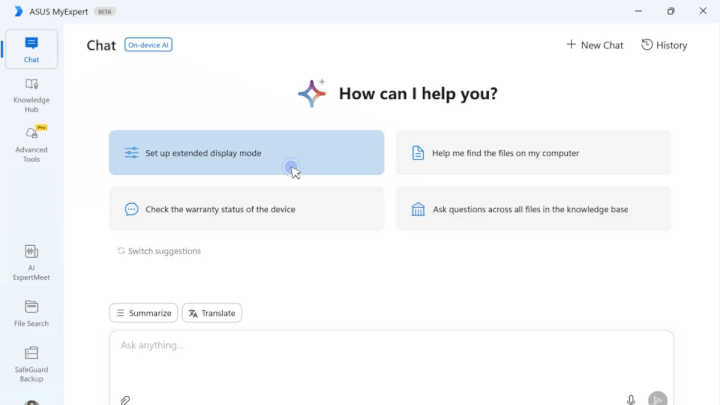Open Advanced Tools in sidebar
This screenshot has height=405, width=720.
click(31, 144)
